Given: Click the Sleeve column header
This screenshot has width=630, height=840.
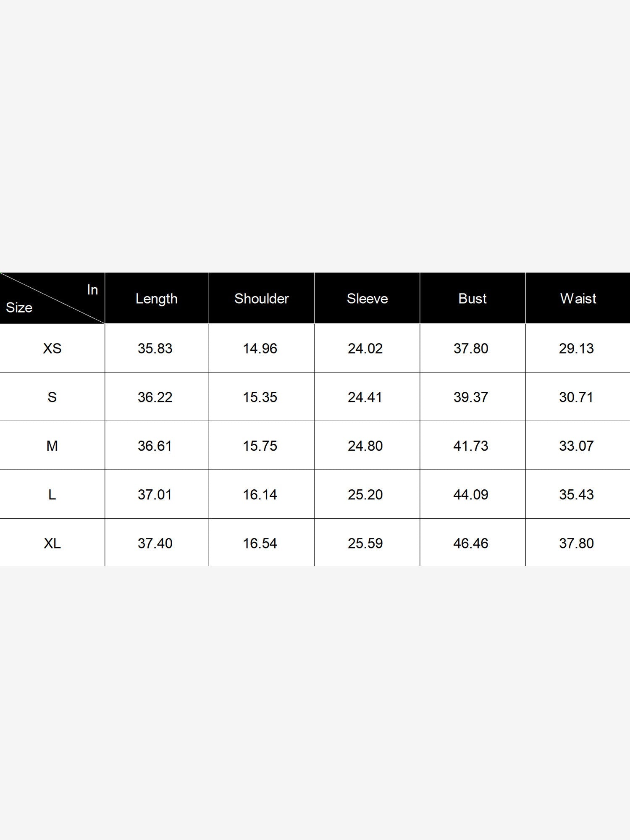Looking at the screenshot, I should point(367,299).
